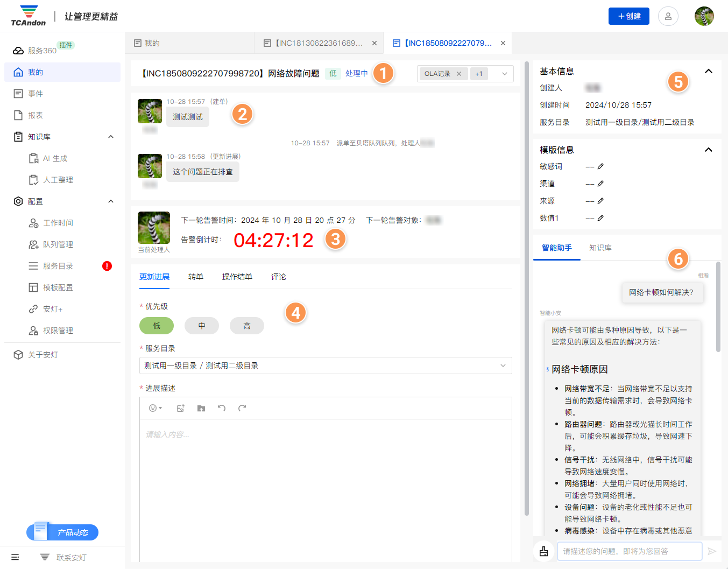728x569 pixels.
Task: Select 低 priority option
Action: pyautogui.click(x=157, y=326)
